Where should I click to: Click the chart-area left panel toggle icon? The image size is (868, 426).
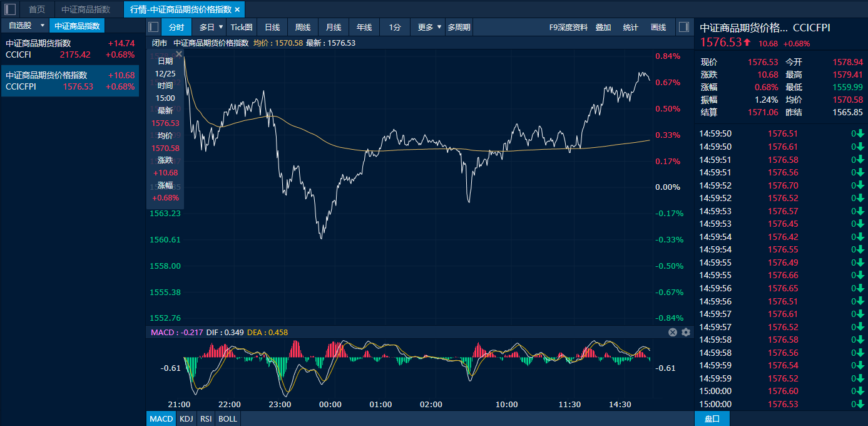coord(153,27)
